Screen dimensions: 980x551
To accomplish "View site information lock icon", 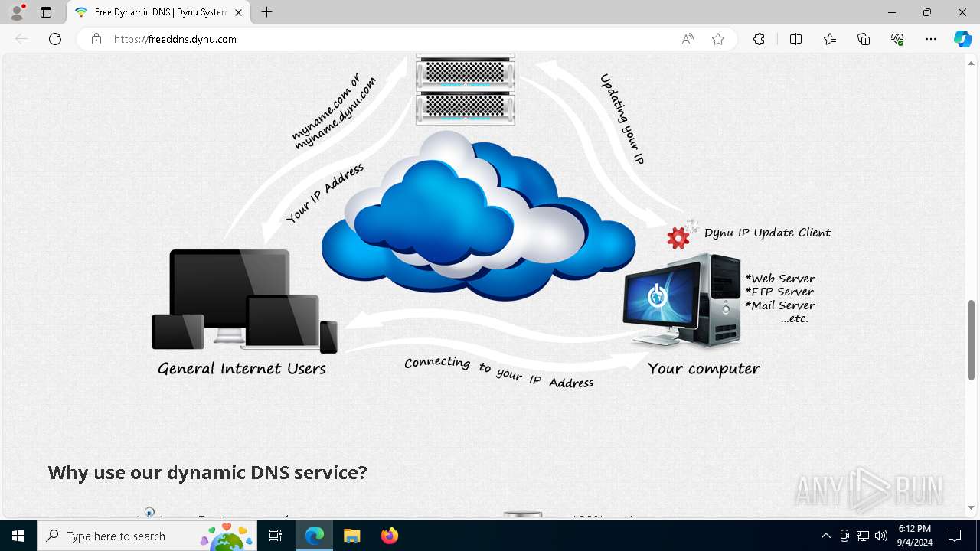I will (x=96, y=39).
